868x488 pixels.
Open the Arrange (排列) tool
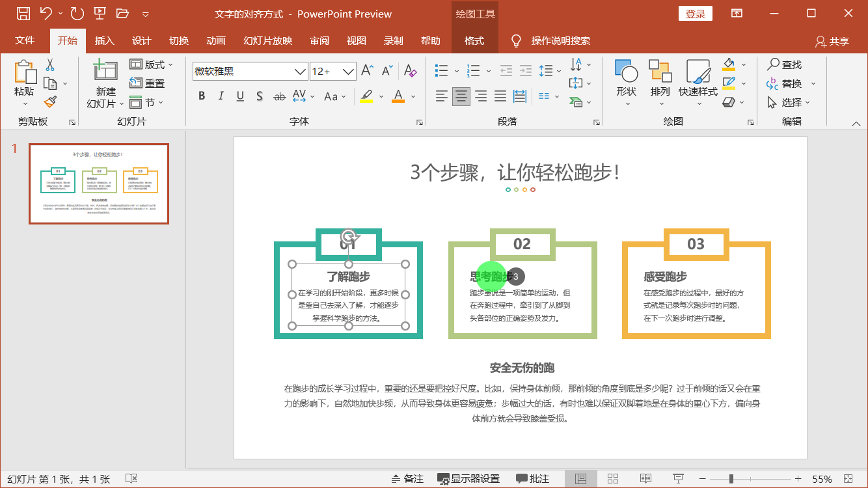660,71
